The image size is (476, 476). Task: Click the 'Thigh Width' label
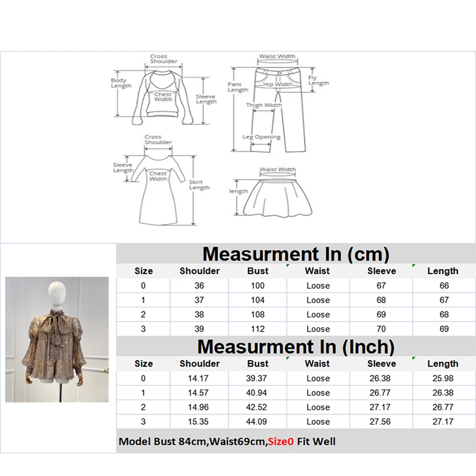(x=264, y=105)
